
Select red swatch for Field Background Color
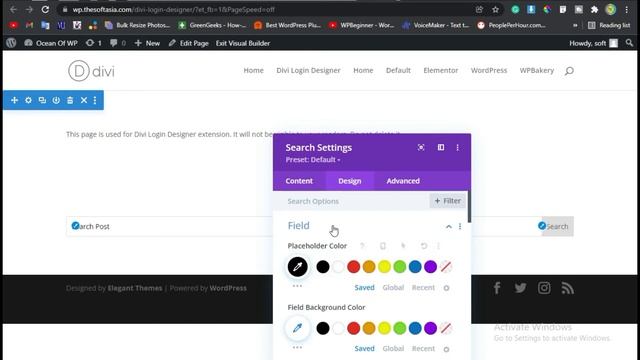pos(353,328)
